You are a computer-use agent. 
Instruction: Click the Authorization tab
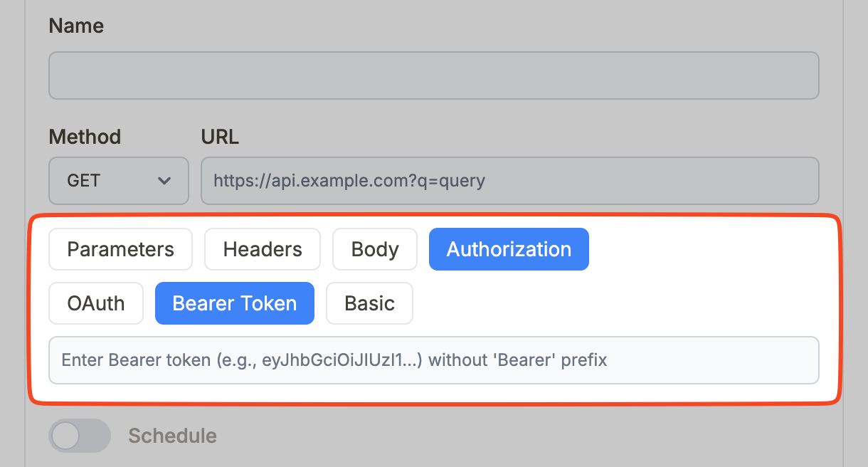(509, 249)
